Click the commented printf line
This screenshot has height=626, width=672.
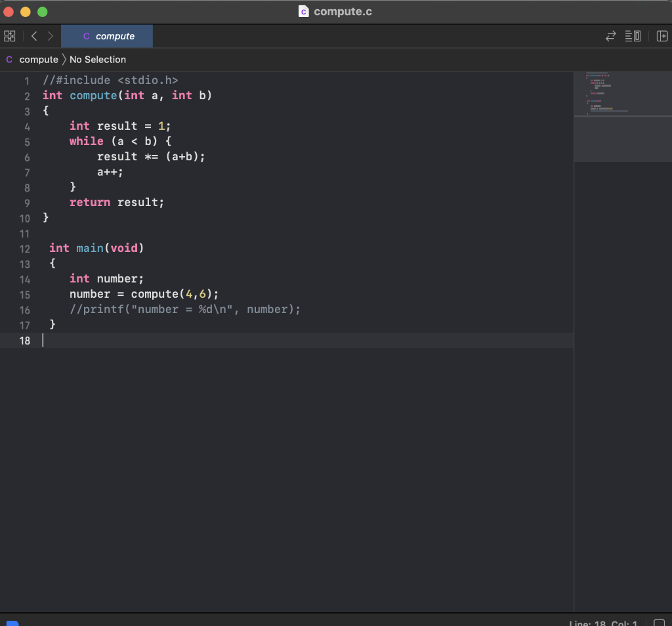[x=184, y=310]
